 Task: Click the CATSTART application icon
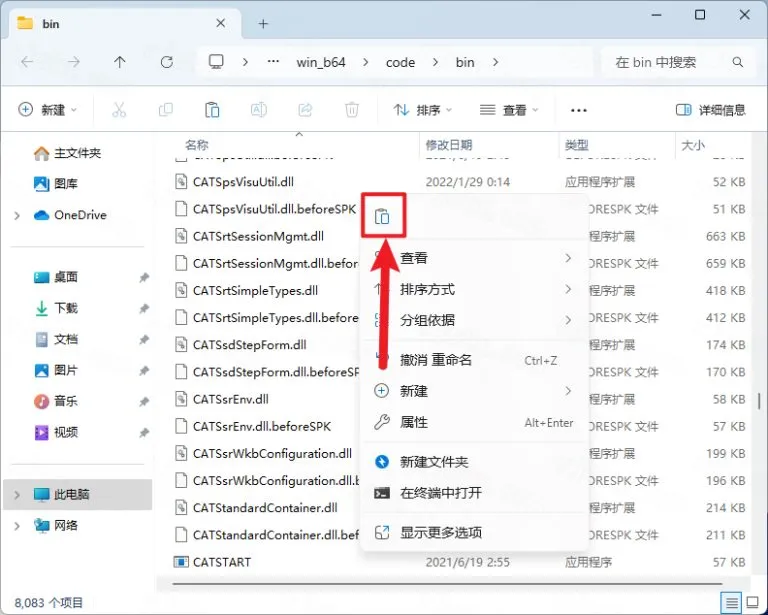[181, 562]
